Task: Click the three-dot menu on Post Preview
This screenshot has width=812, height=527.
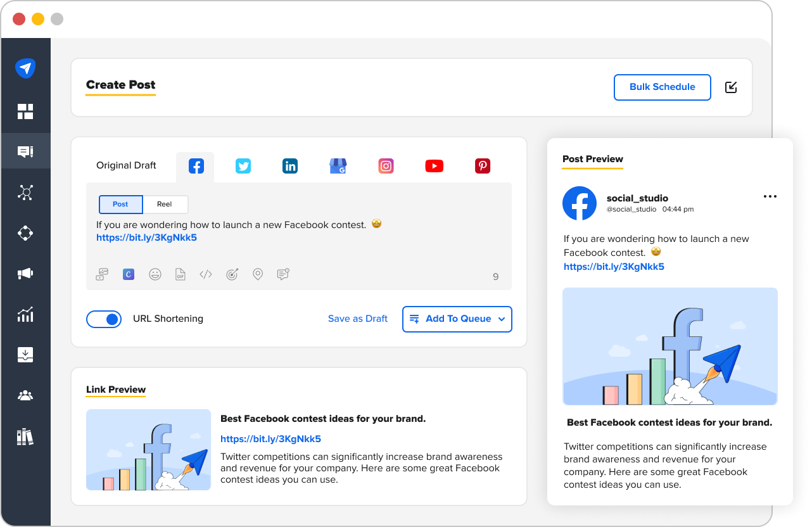Action: pos(770,196)
